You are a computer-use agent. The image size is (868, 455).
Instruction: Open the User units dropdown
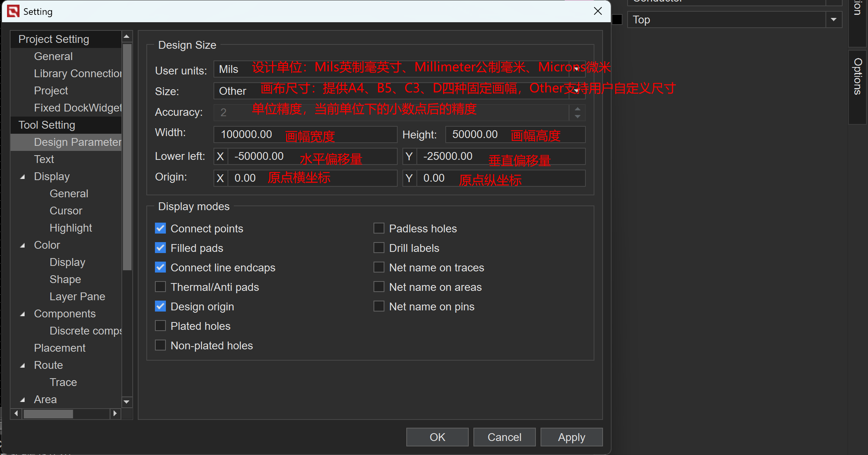click(x=576, y=69)
